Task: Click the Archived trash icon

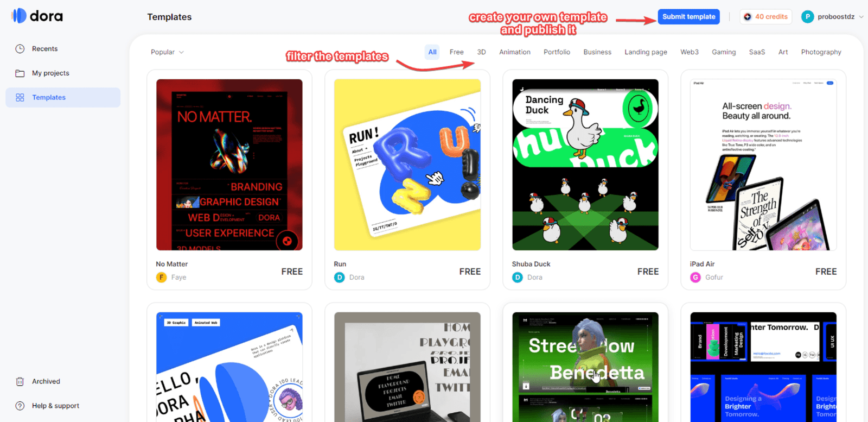Action: pos(20,381)
